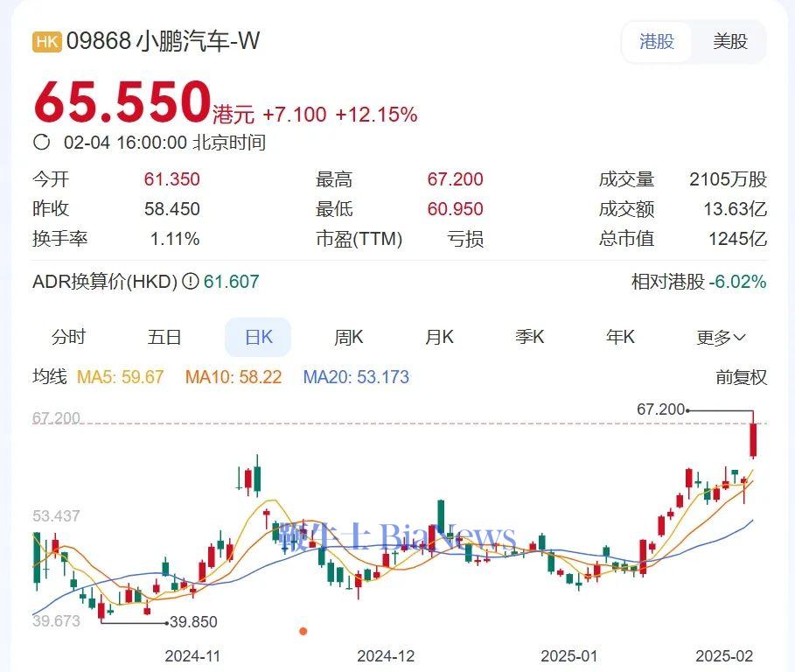Click the 换手率 value 1.11%
The width and height of the screenshot is (795, 672).
[175, 239]
